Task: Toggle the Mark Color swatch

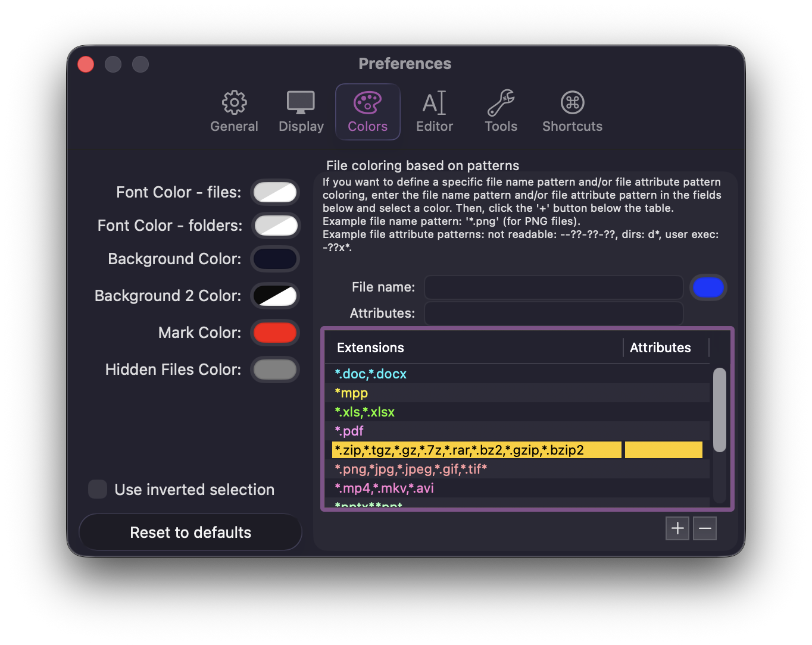Action: [274, 333]
